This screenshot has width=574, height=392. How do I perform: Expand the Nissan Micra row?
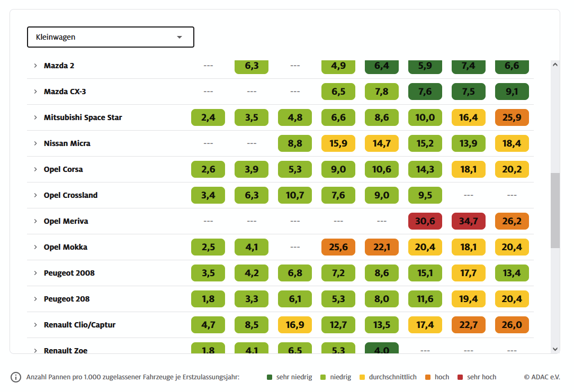tap(35, 143)
